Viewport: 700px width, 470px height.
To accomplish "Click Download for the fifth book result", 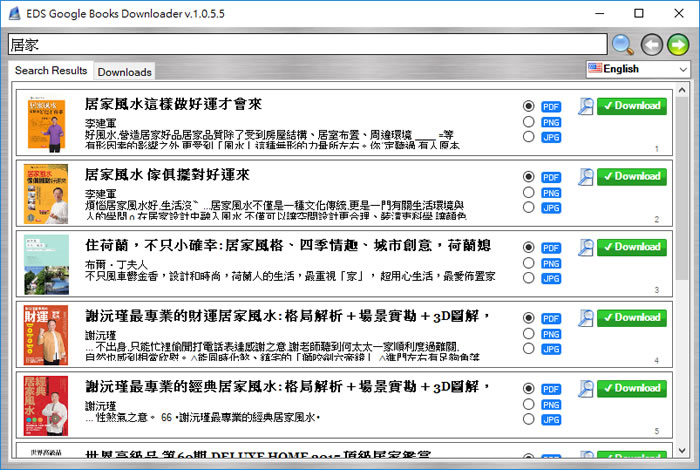I will pos(632,388).
